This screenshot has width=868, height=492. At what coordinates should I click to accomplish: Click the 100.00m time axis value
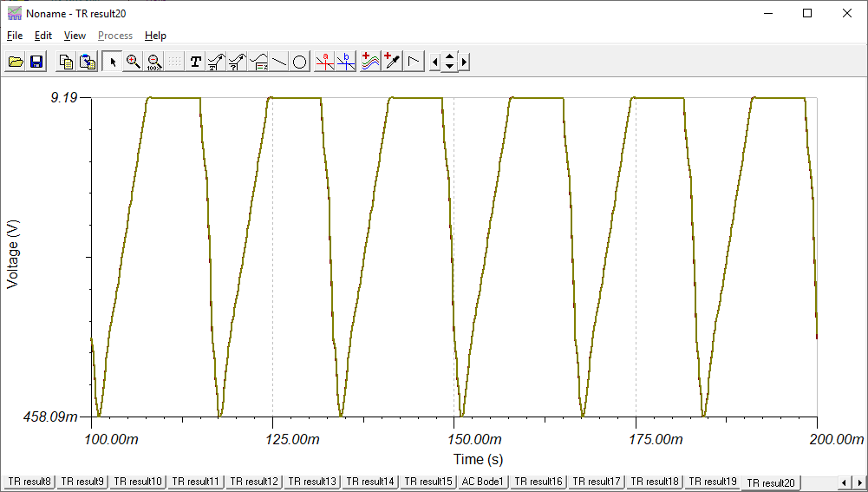pos(111,439)
